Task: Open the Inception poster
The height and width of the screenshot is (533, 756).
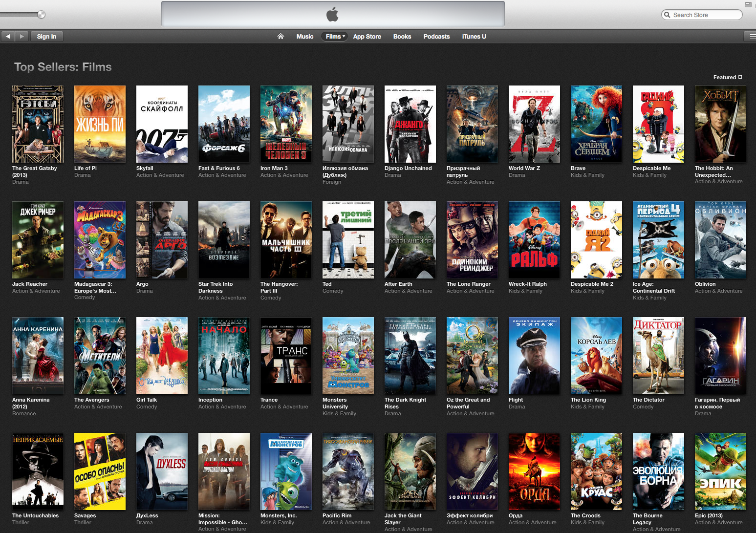Action: (x=224, y=356)
